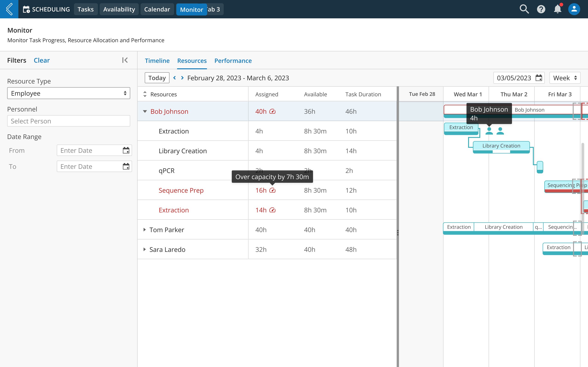Open the help question mark icon
Viewport: 588px width, 367px height.
[541, 9]
